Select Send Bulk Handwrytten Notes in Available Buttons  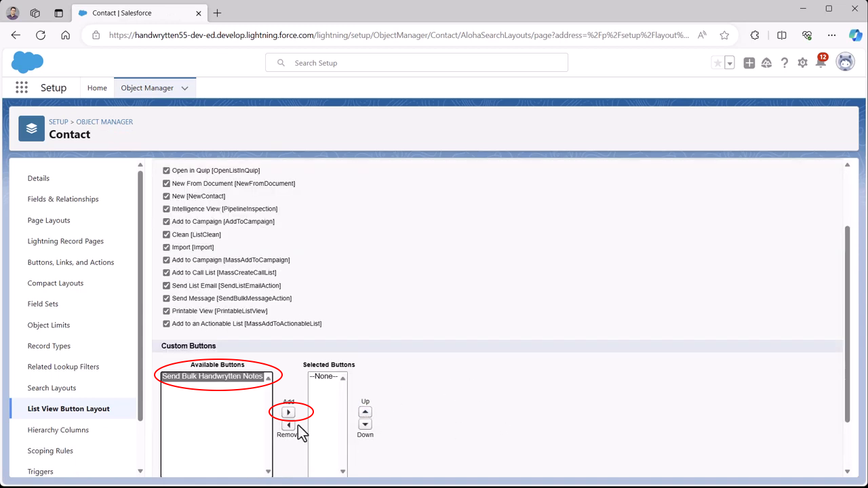coord(212,377)
